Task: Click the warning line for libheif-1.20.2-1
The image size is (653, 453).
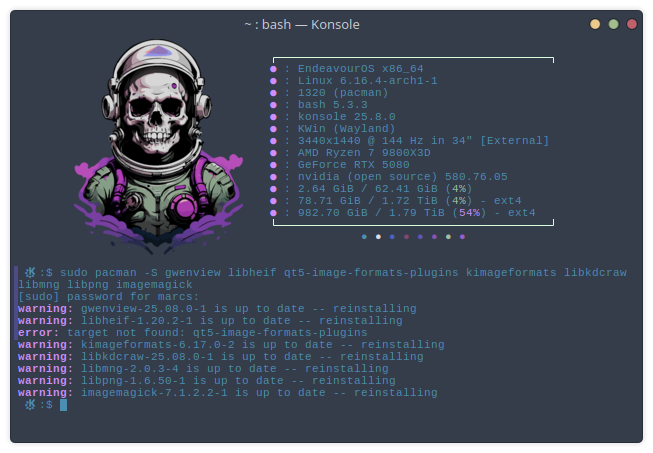Action: [x=210, y=321]
